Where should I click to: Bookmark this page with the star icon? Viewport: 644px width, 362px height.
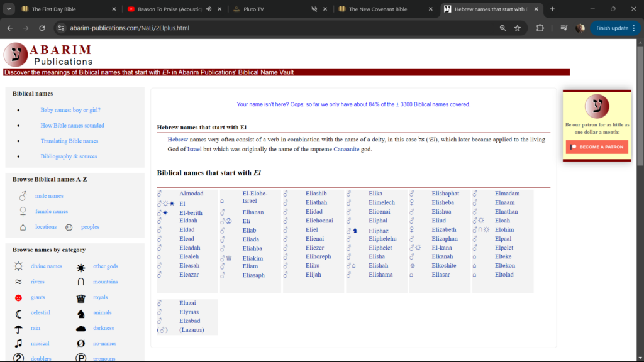tap(518, 28)
